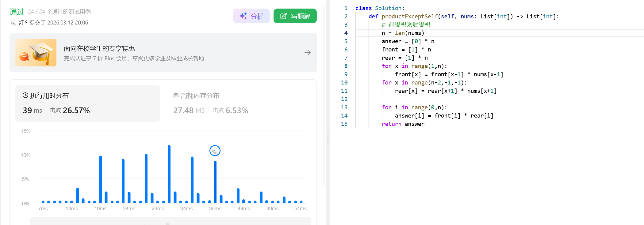
Task: Click the 写题解 write solution button
Action: click(x=295, y=16)
